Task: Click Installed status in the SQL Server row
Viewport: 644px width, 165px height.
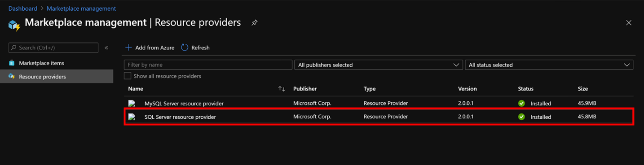Action: tap(541, 117)
